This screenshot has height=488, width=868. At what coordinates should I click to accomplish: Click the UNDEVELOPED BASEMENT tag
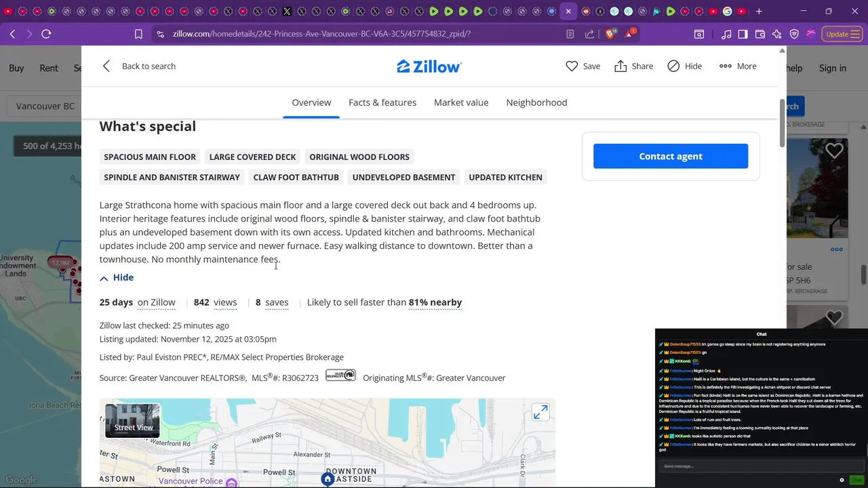(403, 177)
